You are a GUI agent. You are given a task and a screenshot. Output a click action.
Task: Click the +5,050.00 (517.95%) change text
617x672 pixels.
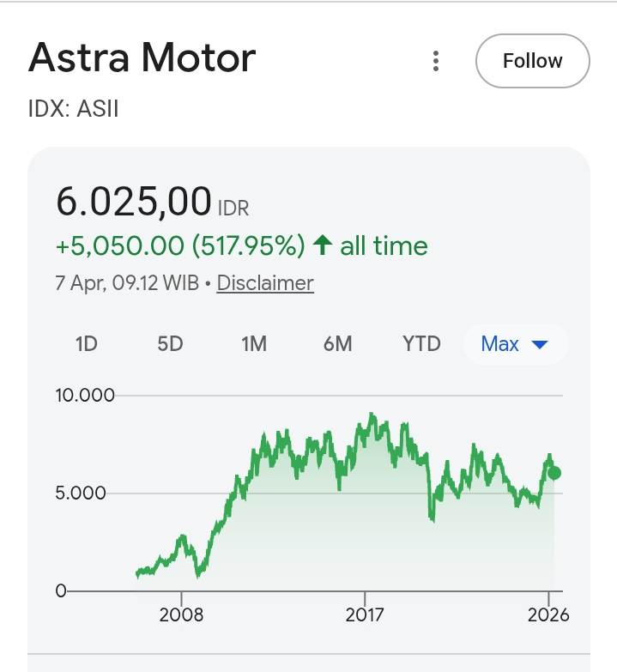click(x=180, y=246)
